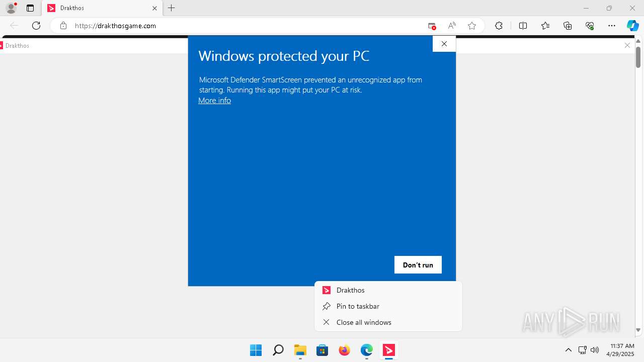The height and width of the screenshot is (362, 644).
Task: Select Drakthos in the jump list
Action: [x=388, y=290]
